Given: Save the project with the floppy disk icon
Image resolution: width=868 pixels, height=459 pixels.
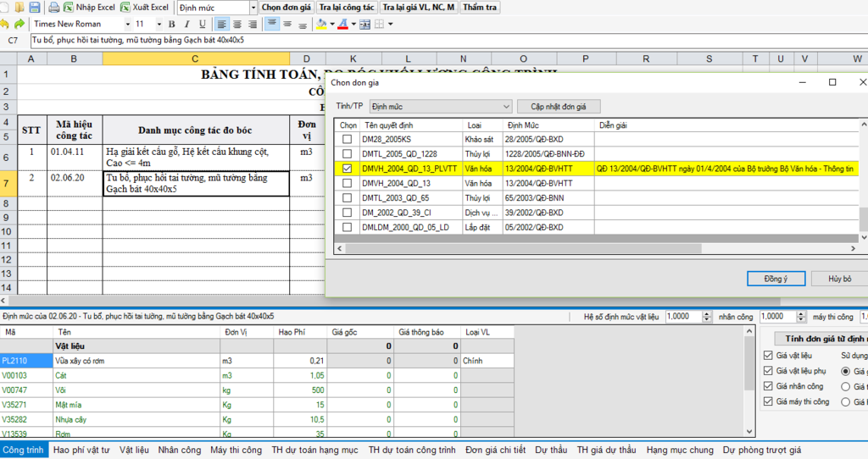Looking at the screenshot, I should coord(34,7).
